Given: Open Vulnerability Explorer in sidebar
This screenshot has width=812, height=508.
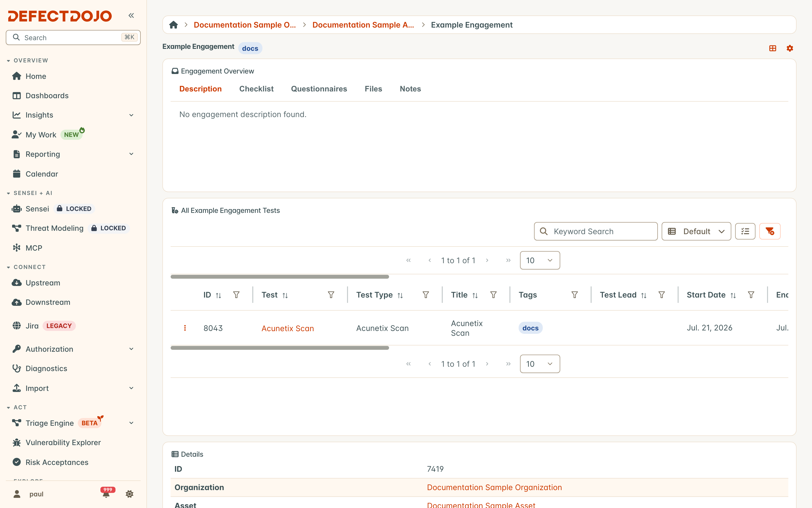Looking at the screenshot, I should click(x=63, y=442).
